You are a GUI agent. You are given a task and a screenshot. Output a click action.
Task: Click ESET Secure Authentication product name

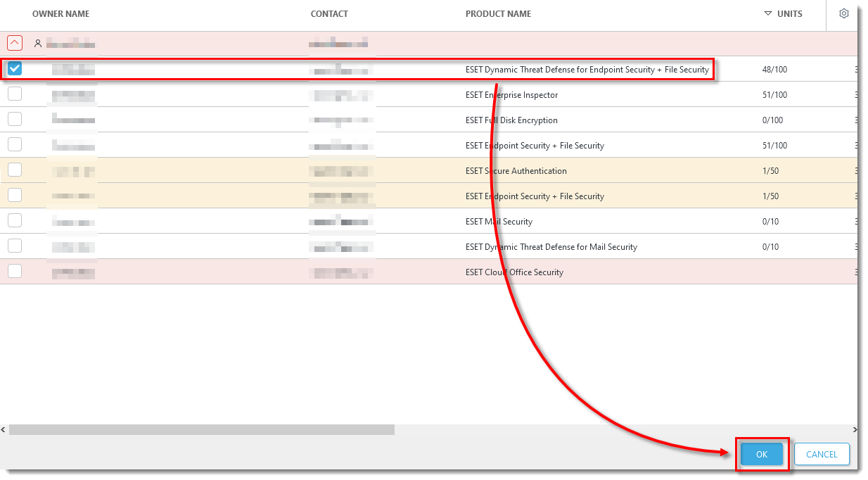pyautogui.click(x=516, y=171)
